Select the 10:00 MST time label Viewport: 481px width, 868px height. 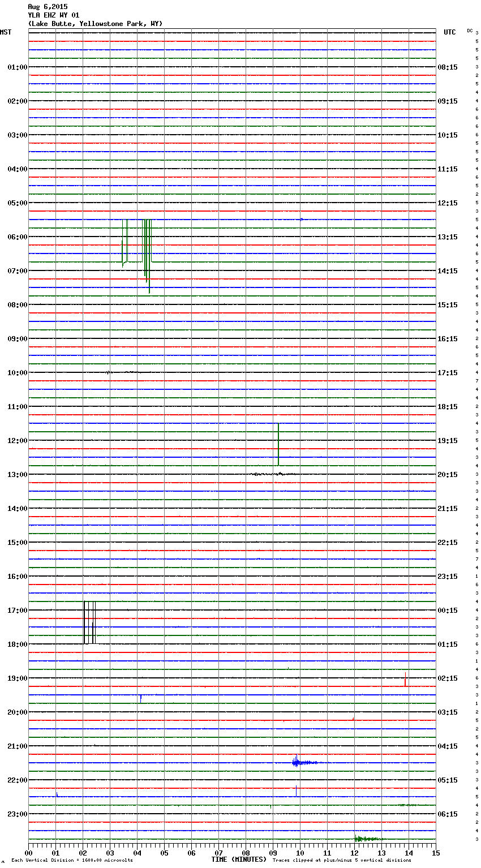[x=18, y=373]
